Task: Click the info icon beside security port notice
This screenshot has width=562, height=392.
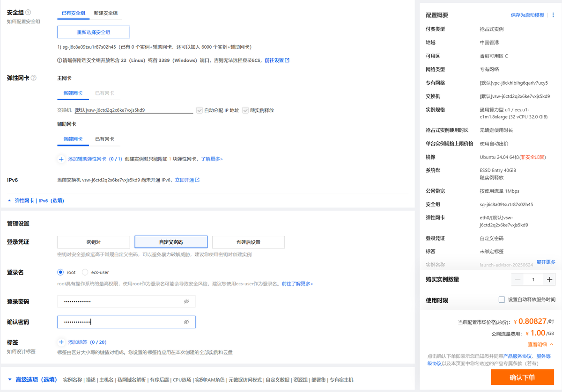Action: point(59,60)
